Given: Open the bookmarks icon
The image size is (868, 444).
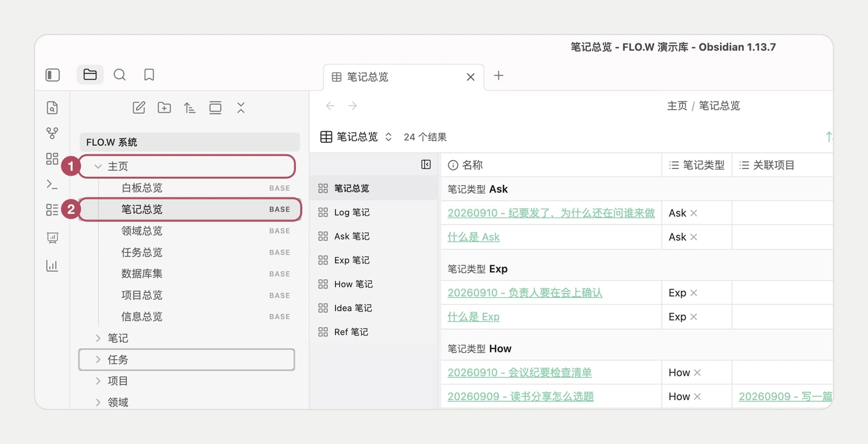Looking at the screenshot, I should pyautogui.click(x=149, y=75).
